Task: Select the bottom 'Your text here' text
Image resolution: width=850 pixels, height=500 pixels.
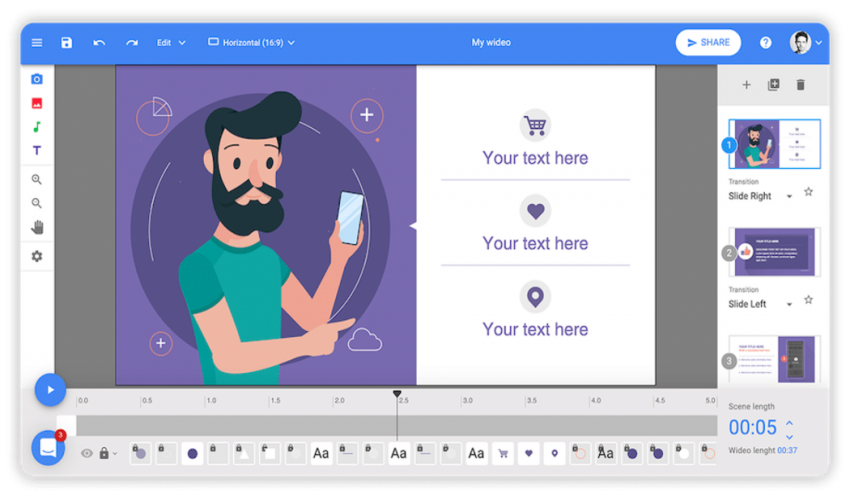Action: click(535, 329)
